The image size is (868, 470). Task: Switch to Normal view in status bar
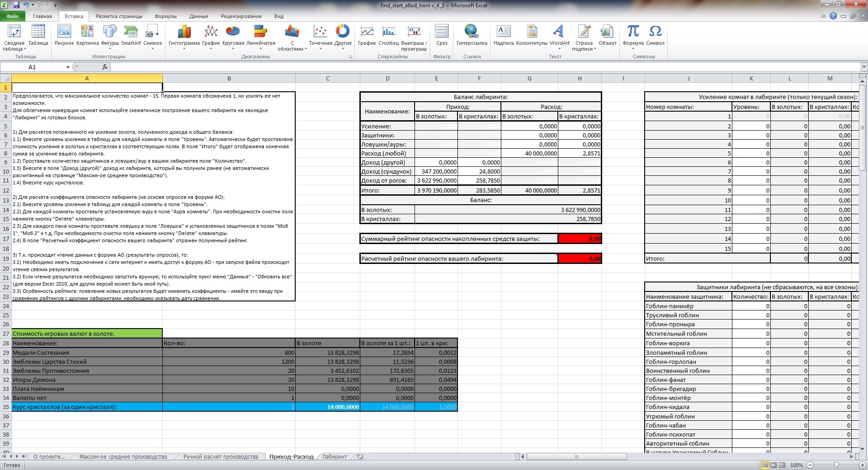pyautogui.click(x=765, y=465)
